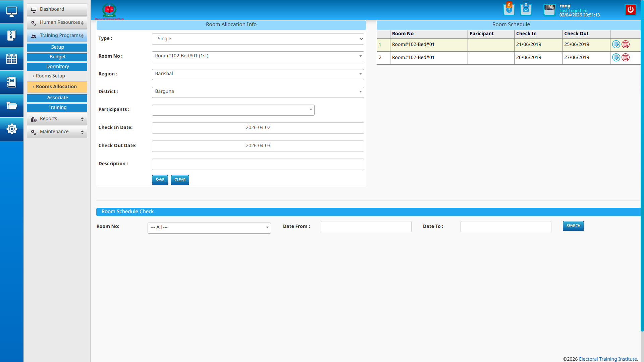Open the mail messages icon in header

click(526, 9)
